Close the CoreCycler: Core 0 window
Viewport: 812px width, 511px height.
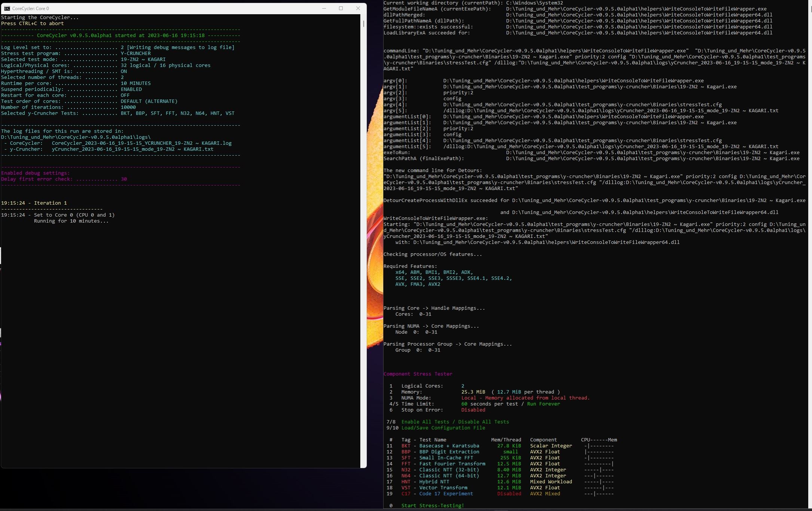(358, 8)
